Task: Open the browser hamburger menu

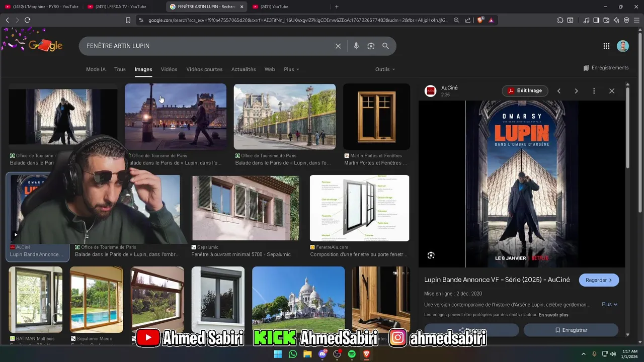Action: coord(636,20)
